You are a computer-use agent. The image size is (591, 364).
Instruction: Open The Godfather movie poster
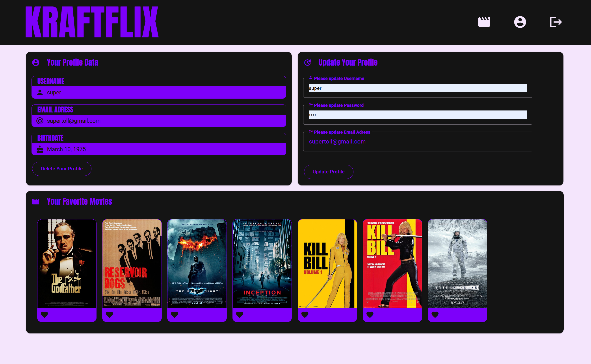point(67,263)
